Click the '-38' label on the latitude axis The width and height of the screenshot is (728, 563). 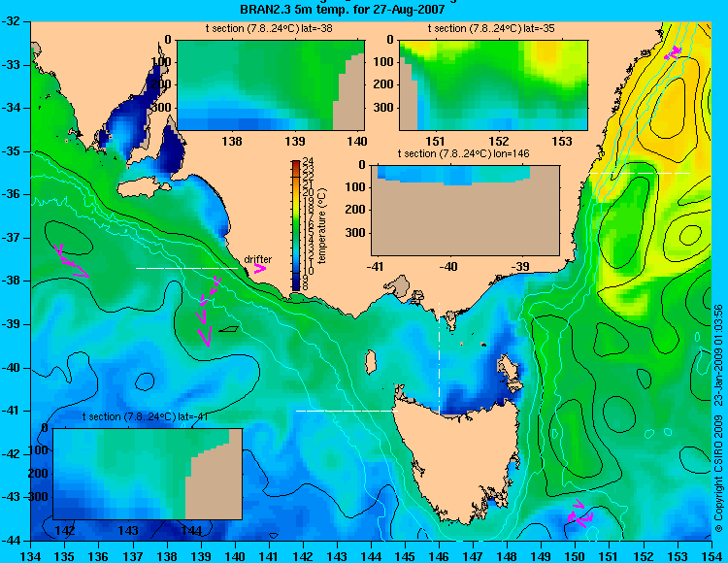10,281
